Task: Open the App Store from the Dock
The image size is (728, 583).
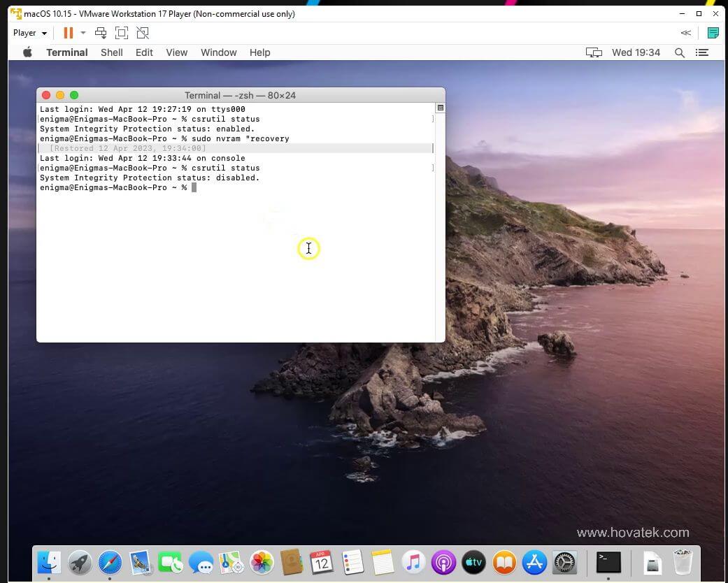Action: [534, 563]
